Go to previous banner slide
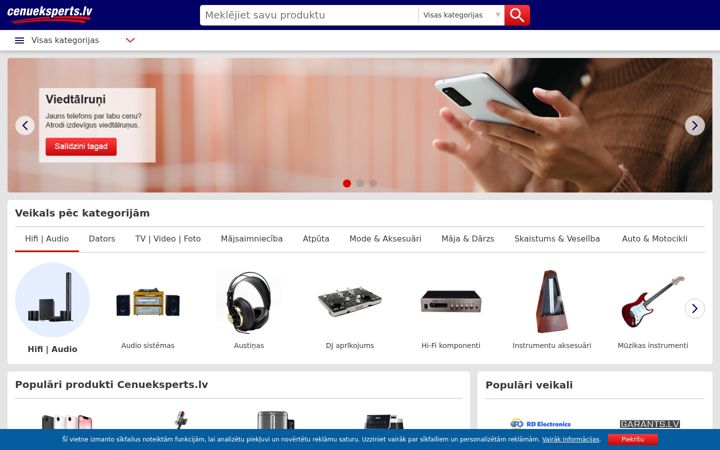 tap(25, 125)
